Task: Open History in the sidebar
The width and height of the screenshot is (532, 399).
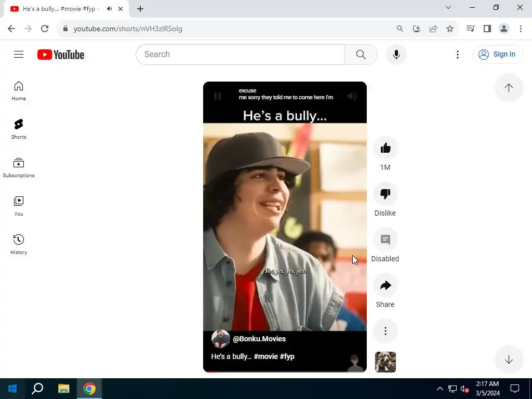Action: pos(19,245)
